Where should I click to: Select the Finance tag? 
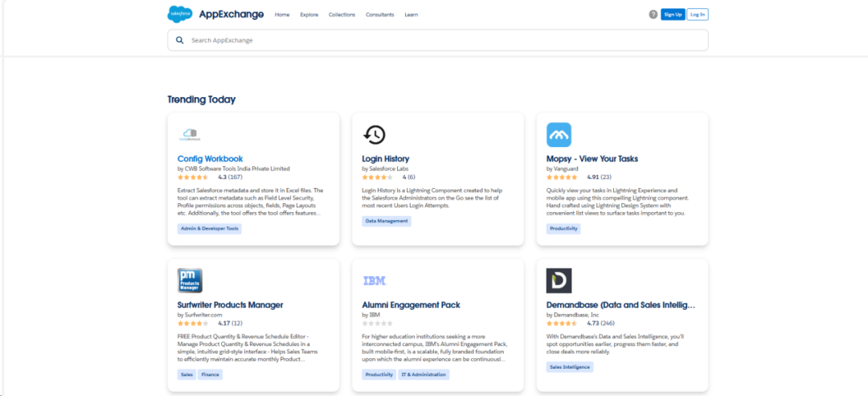tap(211, 374)
